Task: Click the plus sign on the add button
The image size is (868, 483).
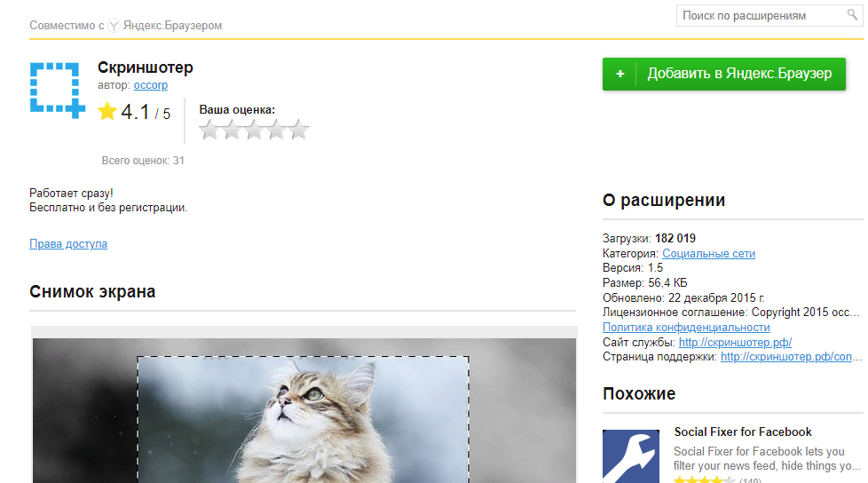Action: (x=620, y=74)
